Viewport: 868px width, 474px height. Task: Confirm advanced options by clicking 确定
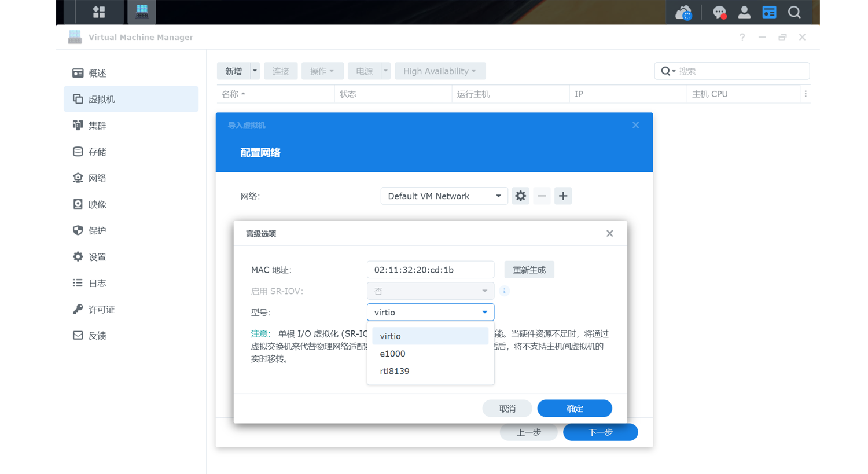point(574,408)
